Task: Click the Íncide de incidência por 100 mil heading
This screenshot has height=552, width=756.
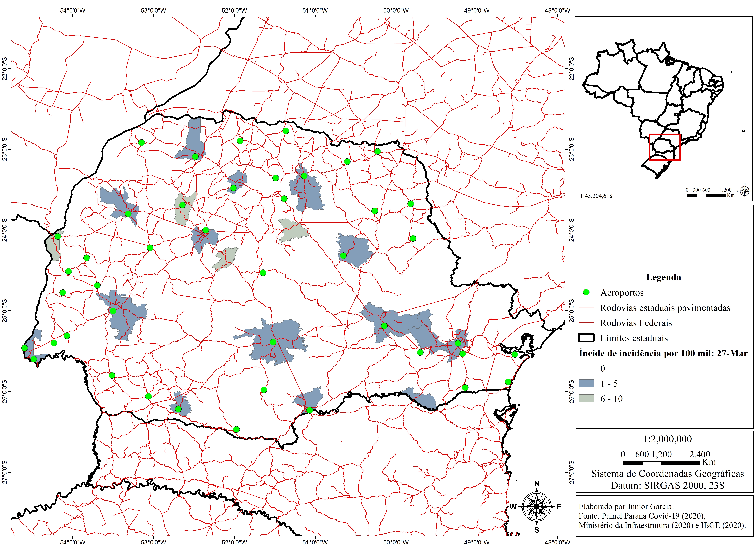Action: 663,353
